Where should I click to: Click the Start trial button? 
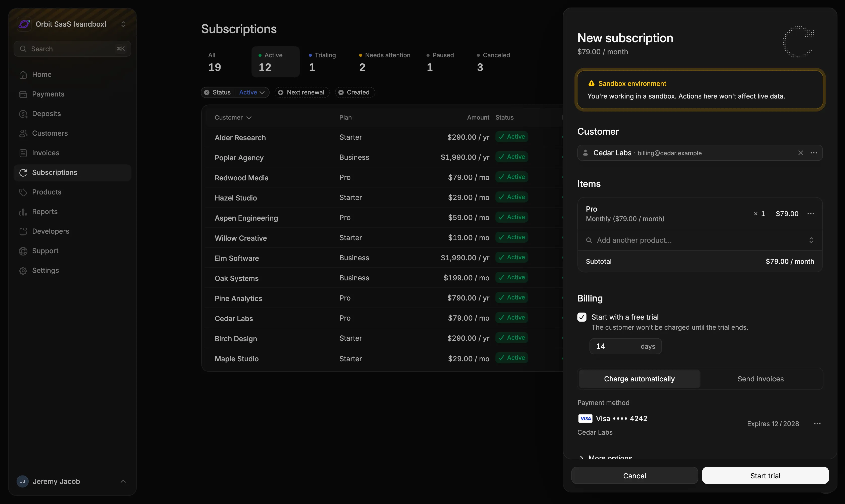pos(766,475)
